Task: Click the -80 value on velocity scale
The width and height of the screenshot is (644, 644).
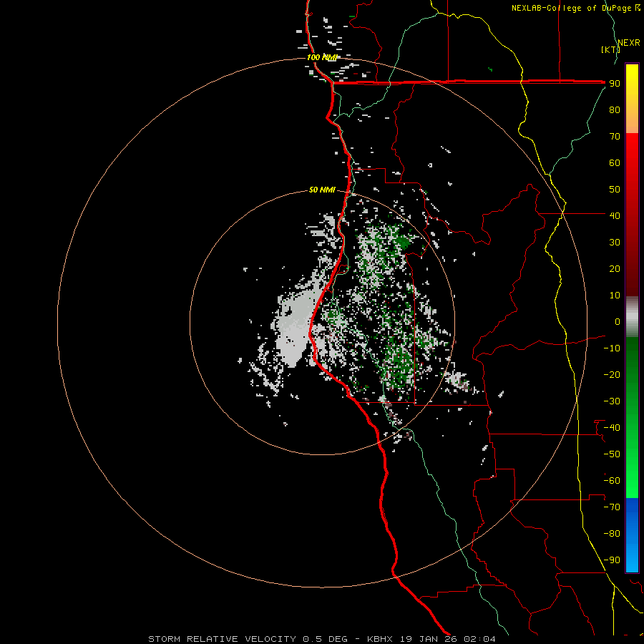Action: pyautogui.click(x=612, y=534)
